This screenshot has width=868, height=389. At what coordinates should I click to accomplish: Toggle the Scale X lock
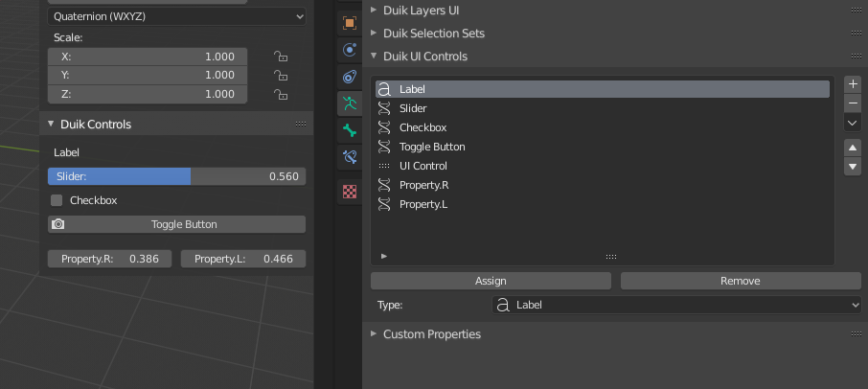click(281, 57)
